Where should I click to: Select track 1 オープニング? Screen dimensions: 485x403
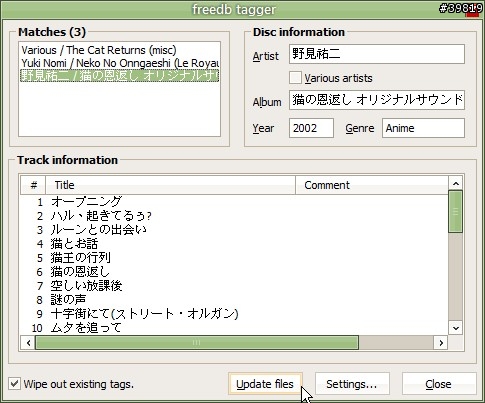(234, 202)
